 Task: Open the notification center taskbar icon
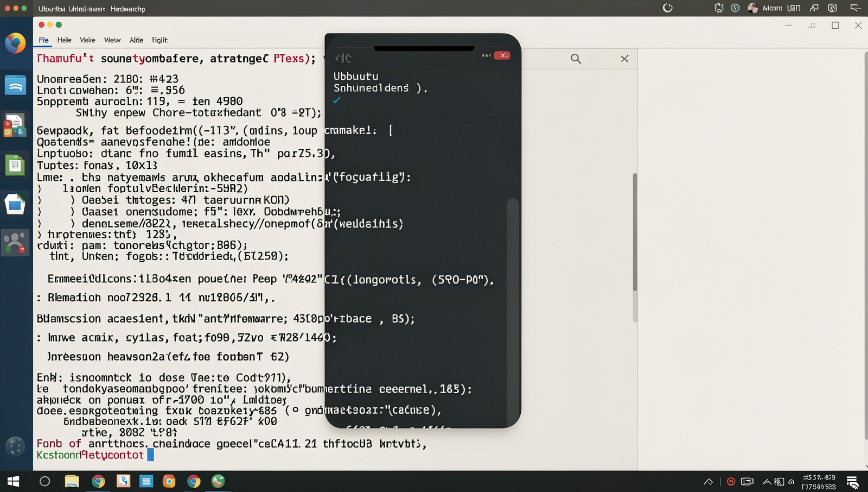click(x=852, y=482)
